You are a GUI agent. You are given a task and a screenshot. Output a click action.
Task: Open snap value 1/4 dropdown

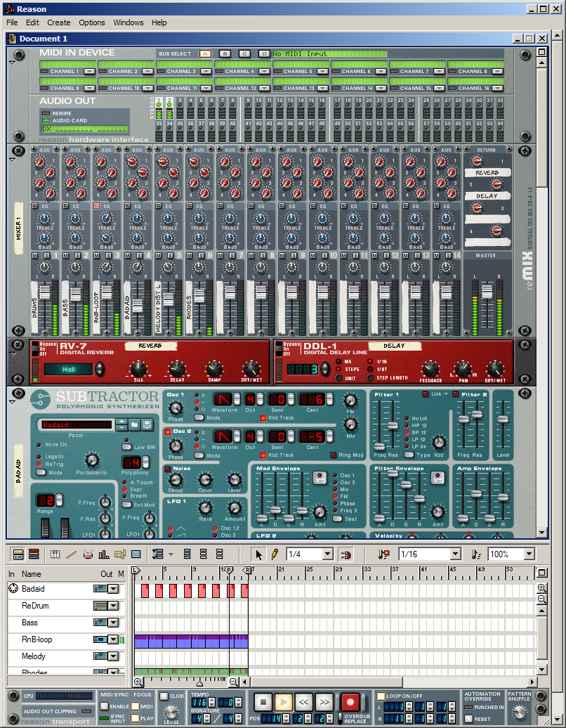coord(328,554)
